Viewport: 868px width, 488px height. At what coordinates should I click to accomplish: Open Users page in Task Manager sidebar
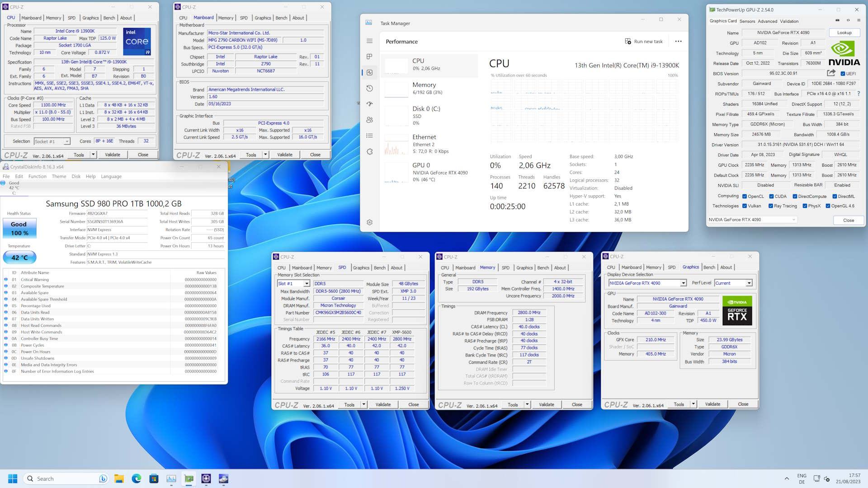tap(369, 120)
